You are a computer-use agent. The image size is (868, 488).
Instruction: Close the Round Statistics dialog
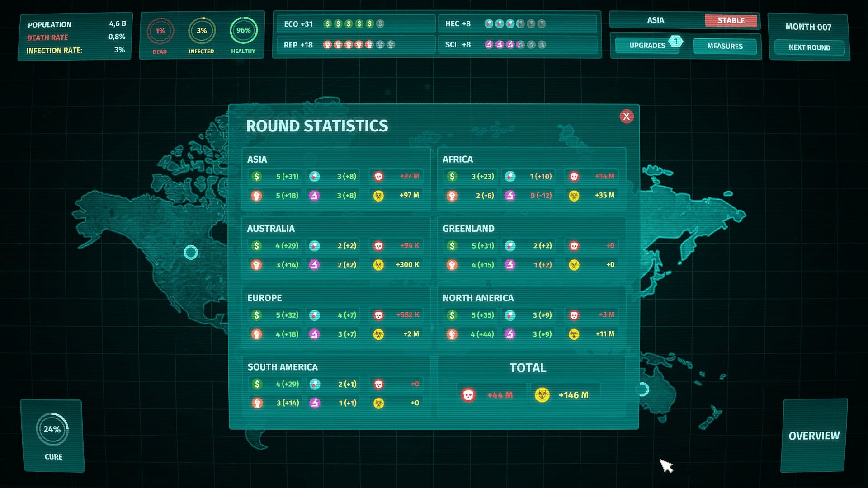click(x=626, y=117)
